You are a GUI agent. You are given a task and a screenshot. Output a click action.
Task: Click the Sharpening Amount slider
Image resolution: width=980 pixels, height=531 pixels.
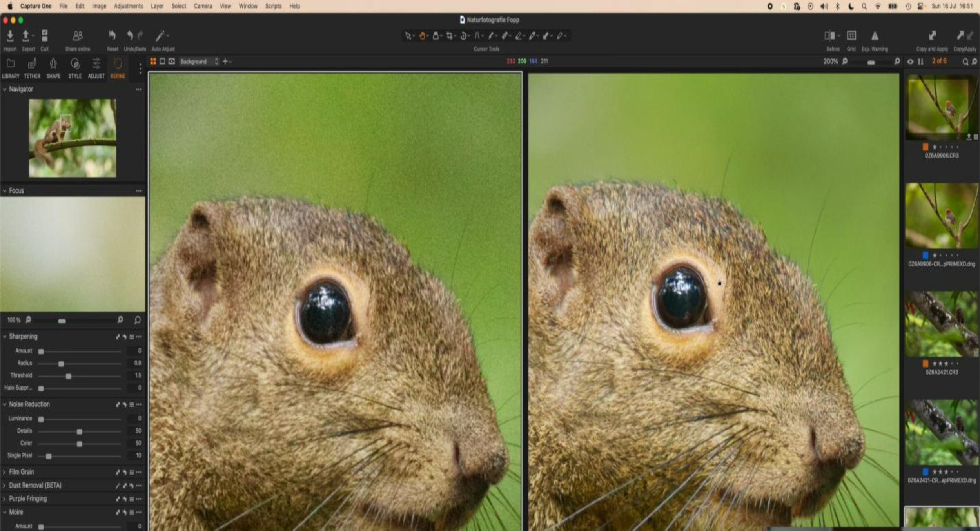41,352
